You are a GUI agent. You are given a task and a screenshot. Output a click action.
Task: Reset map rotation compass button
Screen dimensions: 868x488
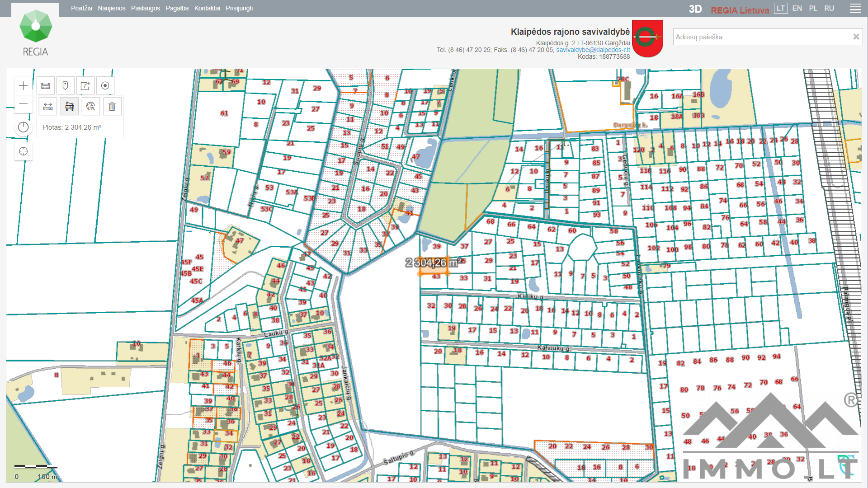point(24,127)
